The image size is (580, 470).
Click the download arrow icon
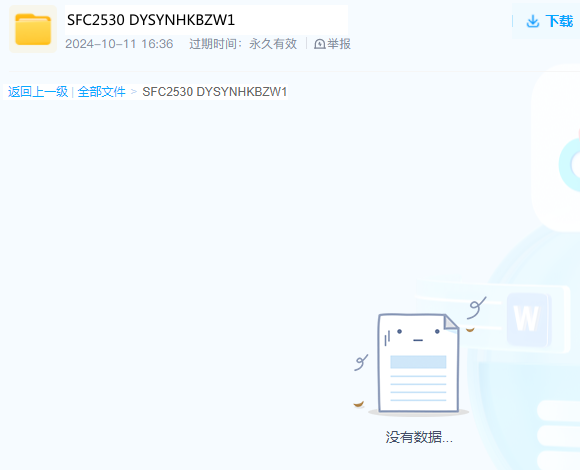pyautogui.click(x=533, y=21)
